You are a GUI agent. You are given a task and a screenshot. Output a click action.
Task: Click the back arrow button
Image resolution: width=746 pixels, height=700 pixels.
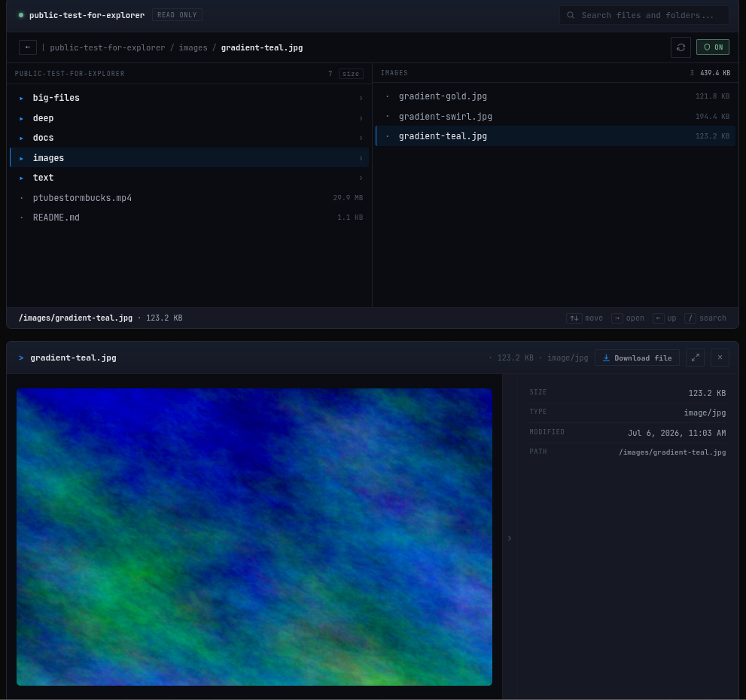(x=28, y=47)
